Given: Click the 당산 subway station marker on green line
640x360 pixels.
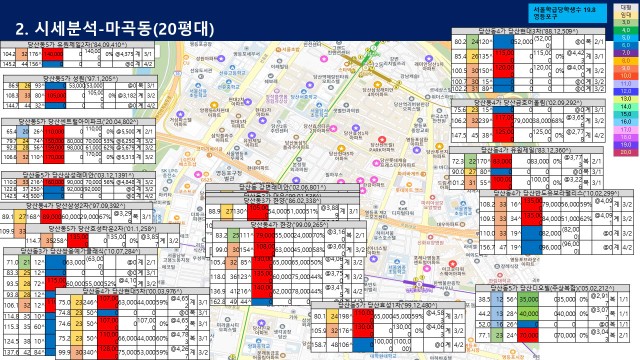Looking at the screenshot, I should 374,49.
